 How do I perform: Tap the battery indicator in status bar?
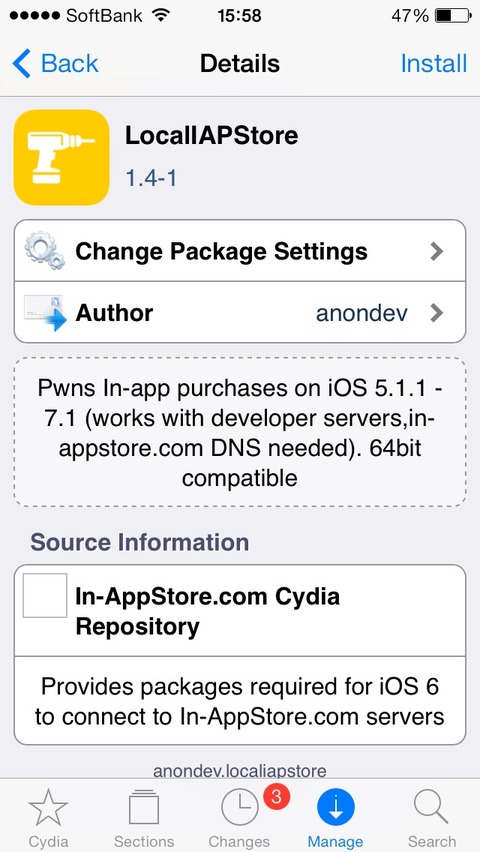452,16
